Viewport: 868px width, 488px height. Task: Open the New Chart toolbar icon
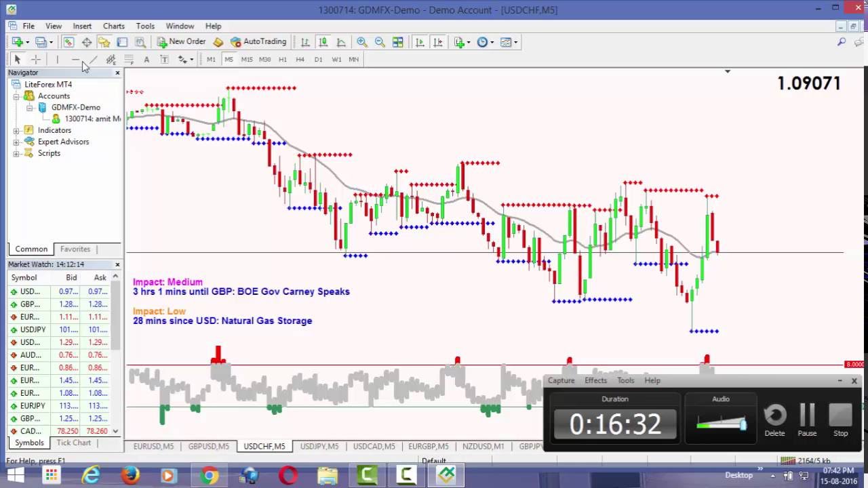(17, 42)
